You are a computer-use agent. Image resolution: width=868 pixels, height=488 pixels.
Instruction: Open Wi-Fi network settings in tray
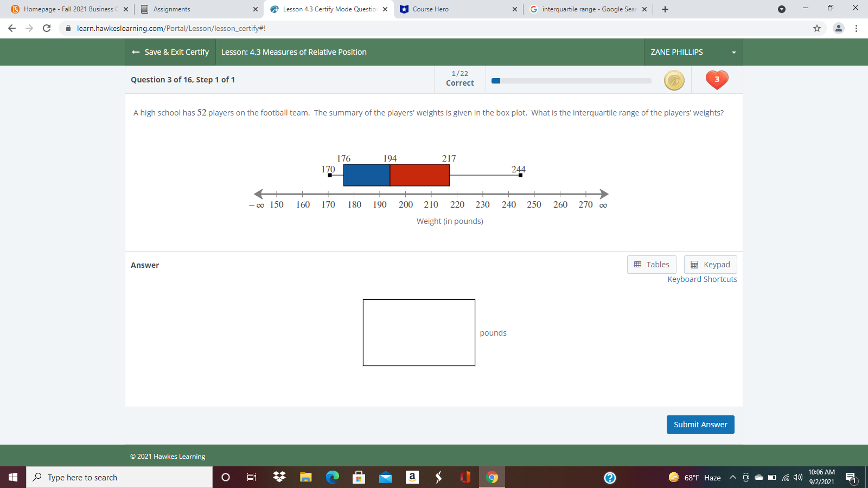[x=785, y=478]
